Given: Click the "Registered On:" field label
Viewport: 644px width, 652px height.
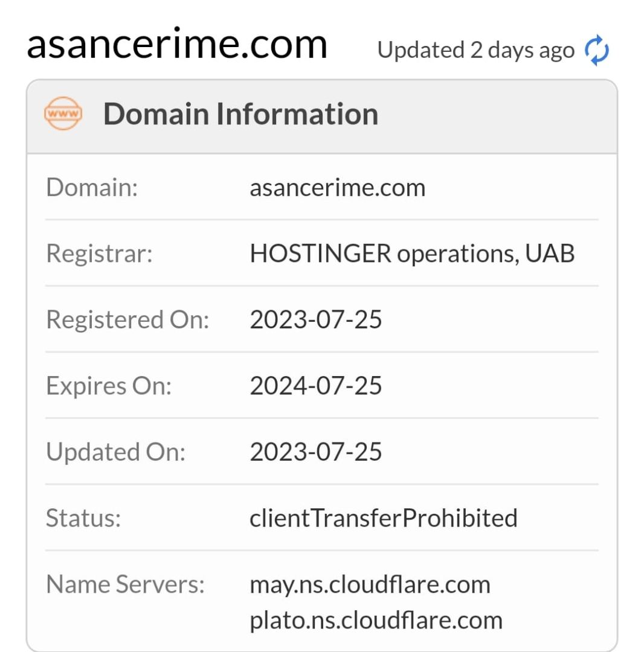Looking at the screenshot, I should coord(127,319).
